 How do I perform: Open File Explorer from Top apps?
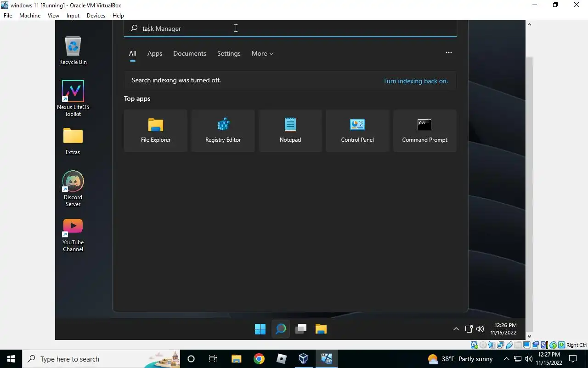coord(156,131)
